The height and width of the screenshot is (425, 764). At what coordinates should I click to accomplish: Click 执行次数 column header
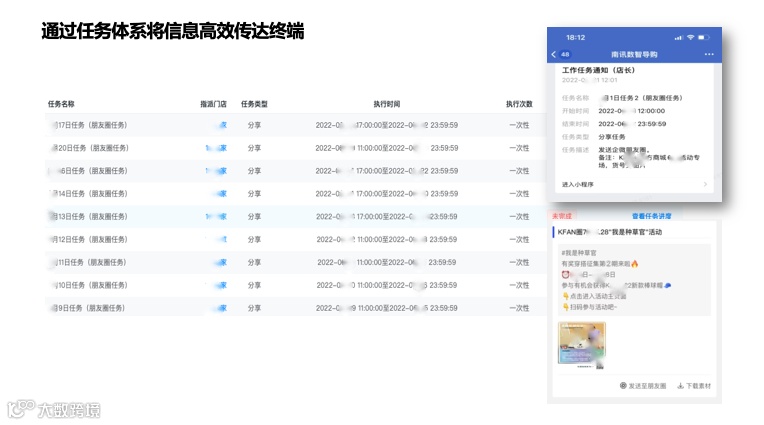pos(519,104)
